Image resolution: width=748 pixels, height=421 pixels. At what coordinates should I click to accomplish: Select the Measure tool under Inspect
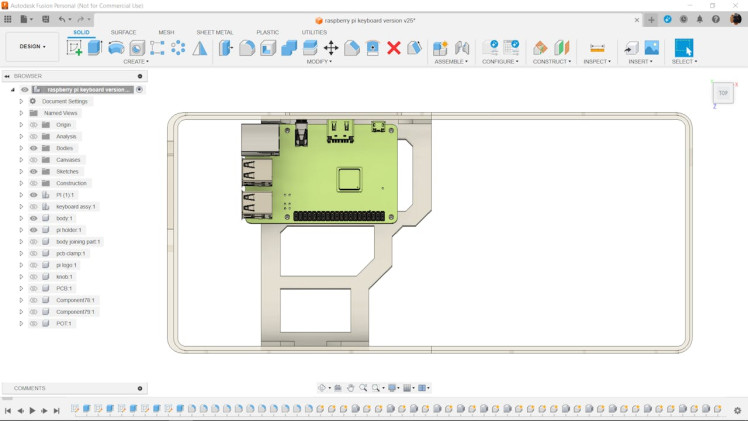pos(597,47)
